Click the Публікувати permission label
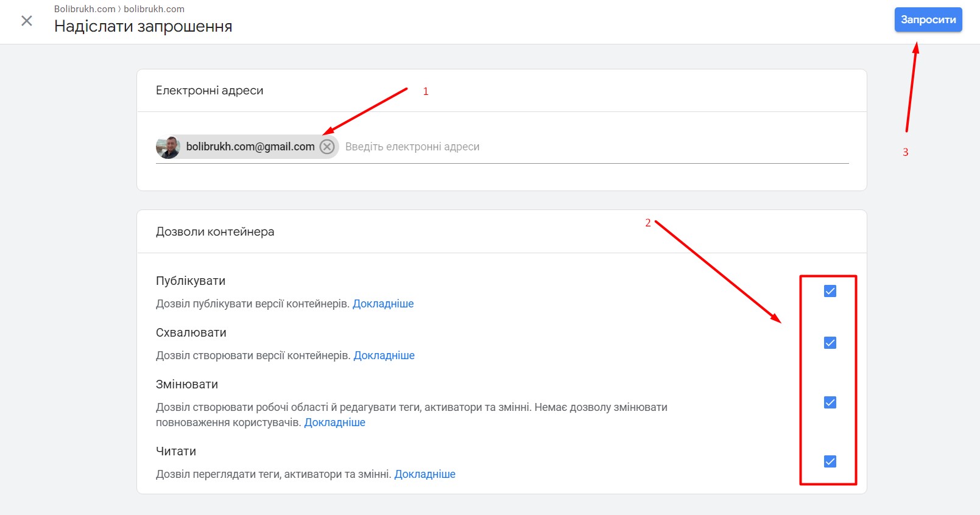This screenshot has height=515, width=980. 191,281
